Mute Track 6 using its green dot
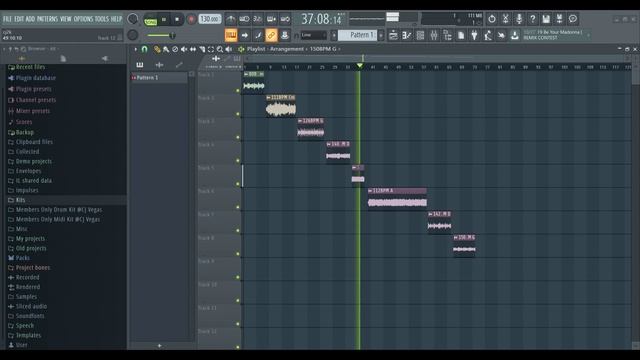This screenshot has height=360, width=640. tap(238, 207)
